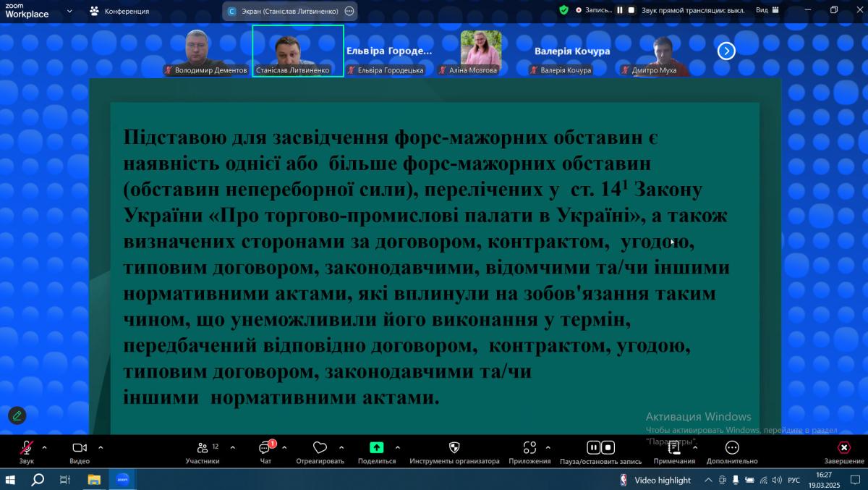Unmute the microphone with the Звук icon

click(27, 448)
